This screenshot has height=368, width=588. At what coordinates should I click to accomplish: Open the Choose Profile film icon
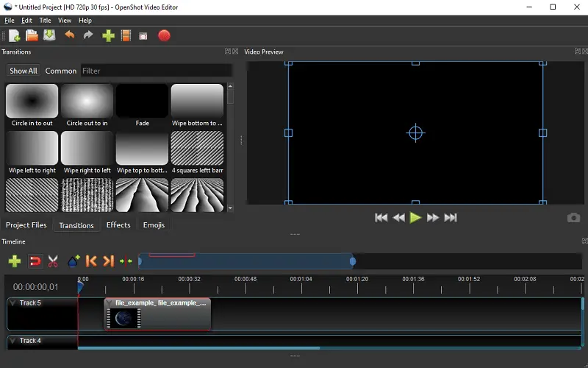(126, 35)
